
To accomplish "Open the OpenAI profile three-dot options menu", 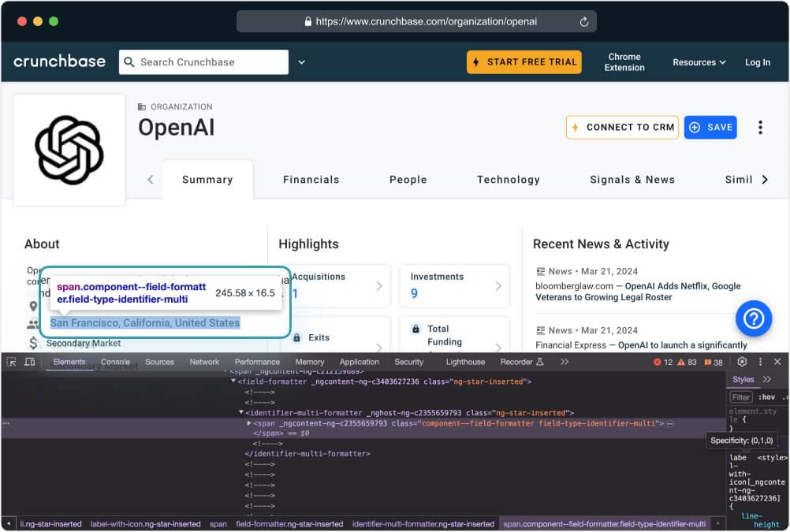I will [760, 128].
